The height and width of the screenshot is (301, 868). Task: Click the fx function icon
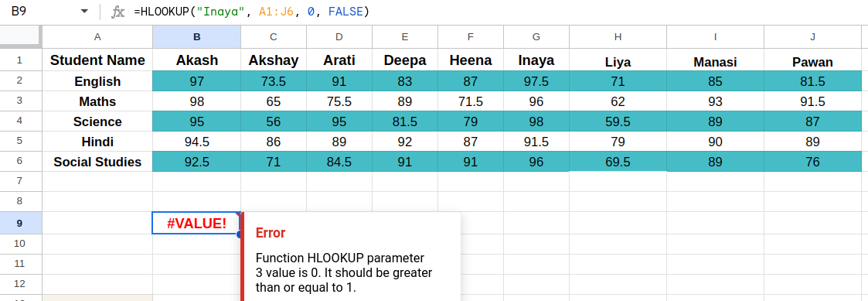point(118,12)
